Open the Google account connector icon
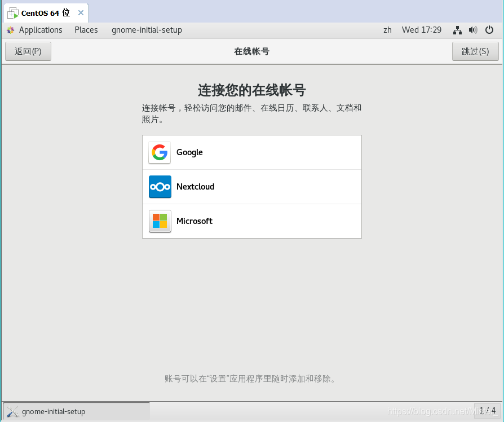504x422 pixels. click(160, 152)
